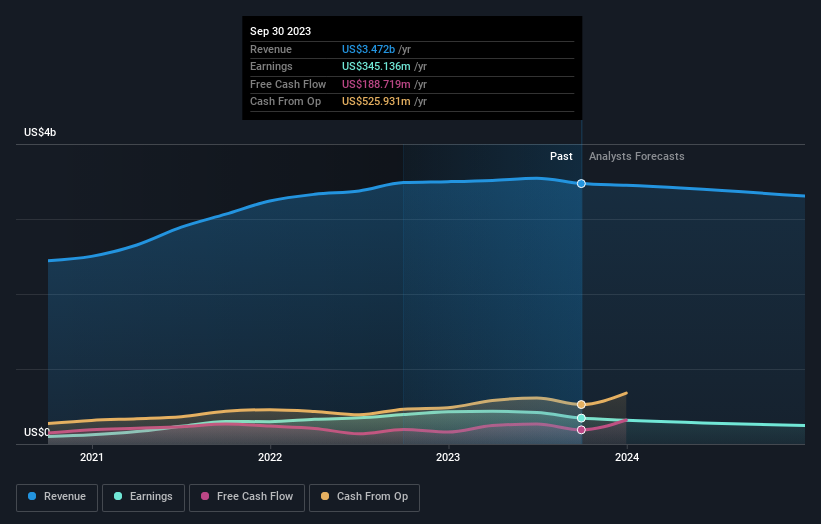Click the Past label
Screen dimensions: 821x524
pyautogui.click(x=561, y=157)
